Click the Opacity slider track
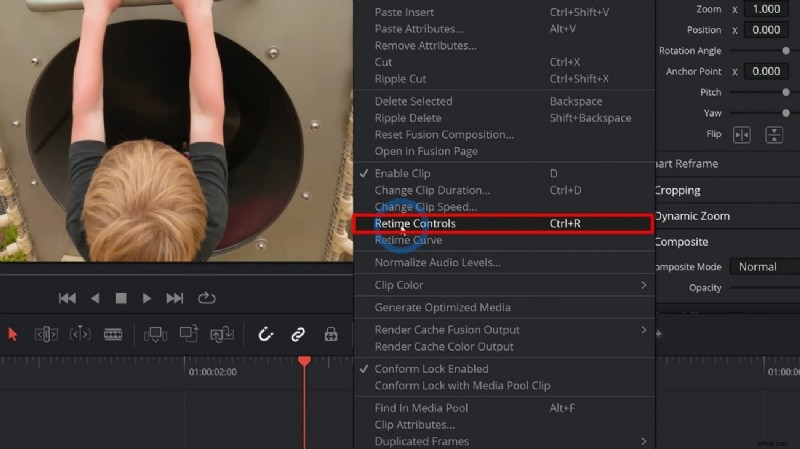The width and height of the screenshot is (800, 449). click(765, 288)
